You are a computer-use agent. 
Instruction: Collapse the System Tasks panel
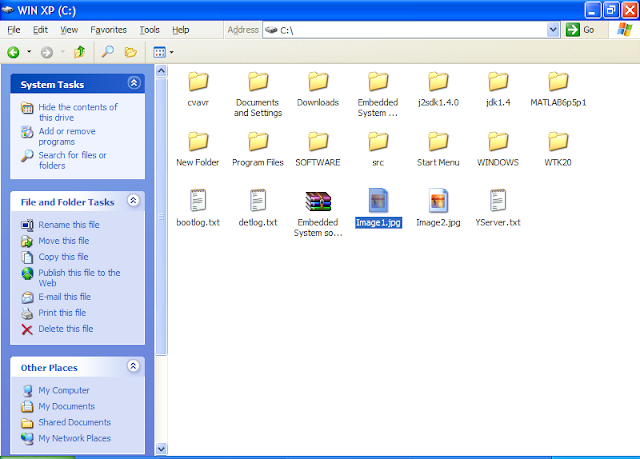(134, 83)
